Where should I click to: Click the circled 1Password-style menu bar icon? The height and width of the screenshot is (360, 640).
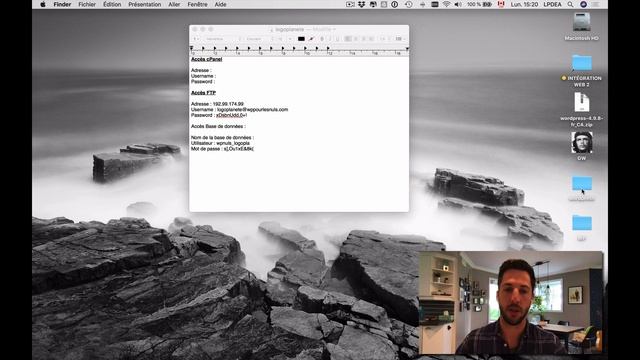394,4
